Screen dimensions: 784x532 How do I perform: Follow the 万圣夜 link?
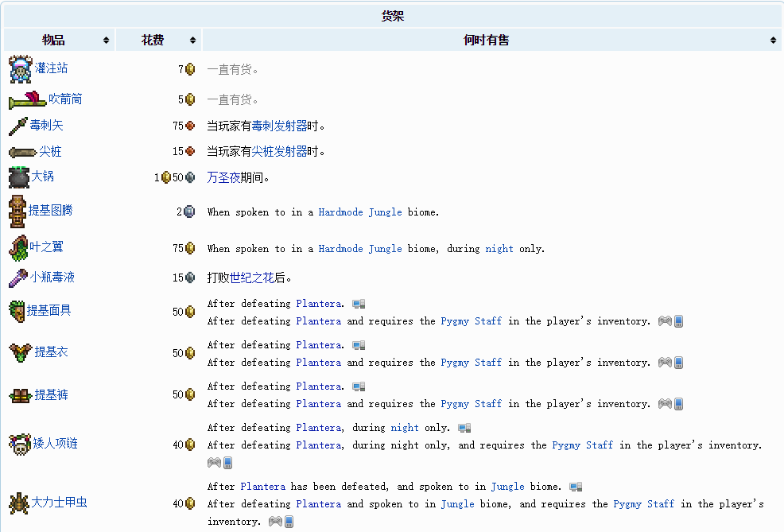tap(223, 177)
